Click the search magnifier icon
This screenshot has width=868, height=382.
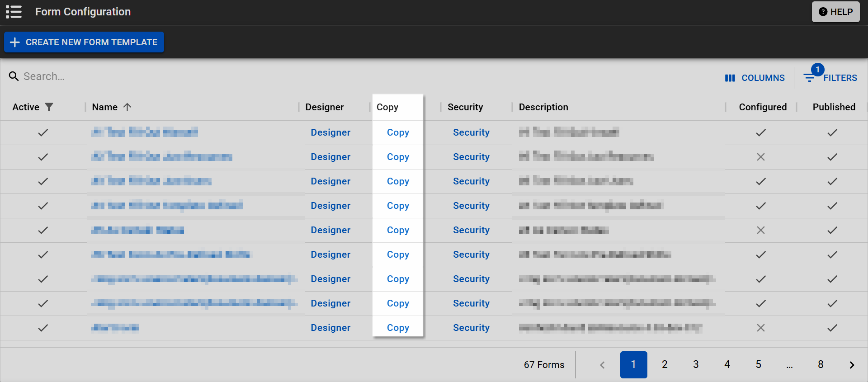[14, 76]
